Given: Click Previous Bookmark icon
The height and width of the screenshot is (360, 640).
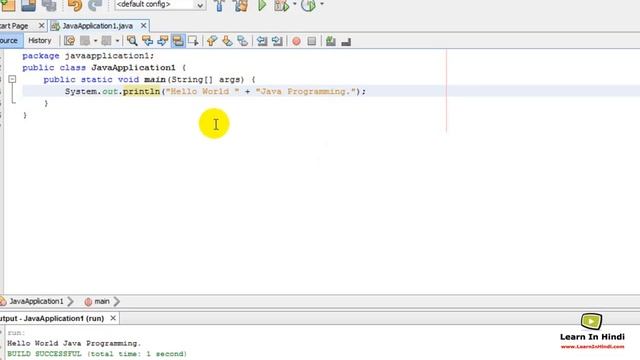Looking at the screenshot, I should pyautogui.click(x=212, y=41).
